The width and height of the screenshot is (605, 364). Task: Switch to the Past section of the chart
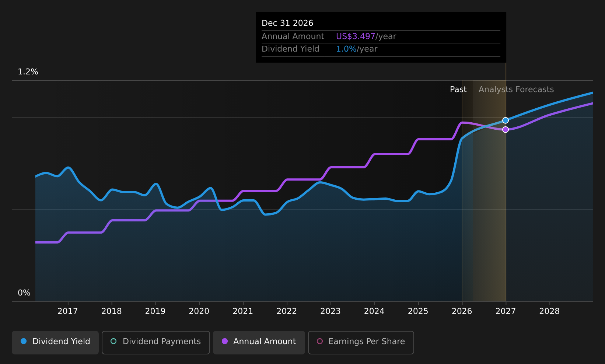[458, 89]
